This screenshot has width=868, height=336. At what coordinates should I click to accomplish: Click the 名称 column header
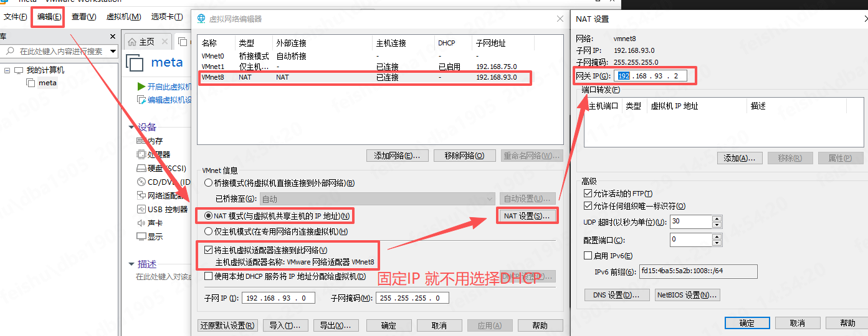[x=217, y=43]
